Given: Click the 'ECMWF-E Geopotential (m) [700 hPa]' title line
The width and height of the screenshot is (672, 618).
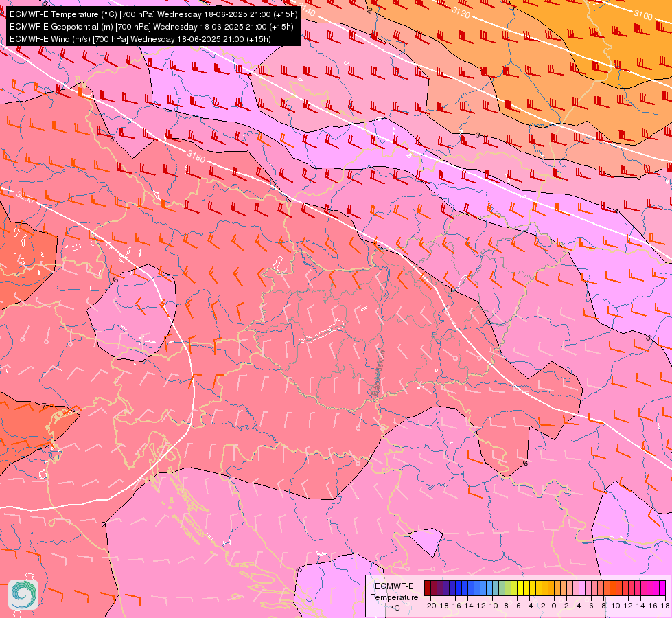Looking at the screenshot, I should 151,27.
